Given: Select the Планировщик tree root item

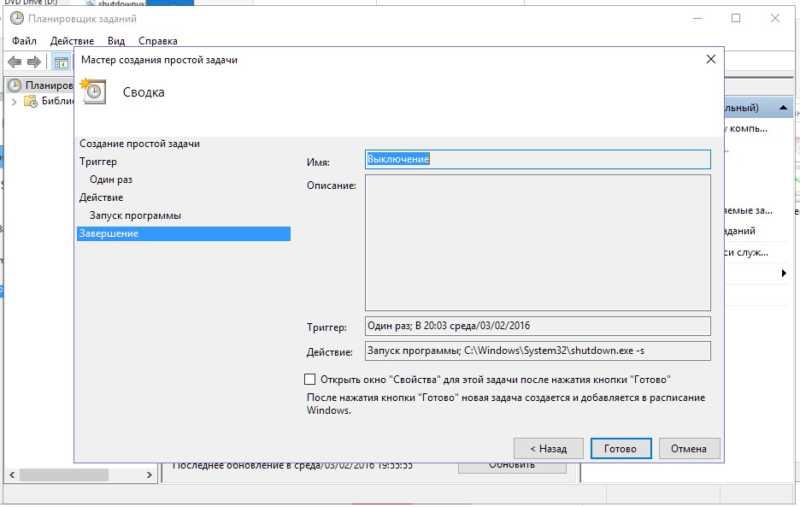Looking at the screenshot, I should 49,85.
